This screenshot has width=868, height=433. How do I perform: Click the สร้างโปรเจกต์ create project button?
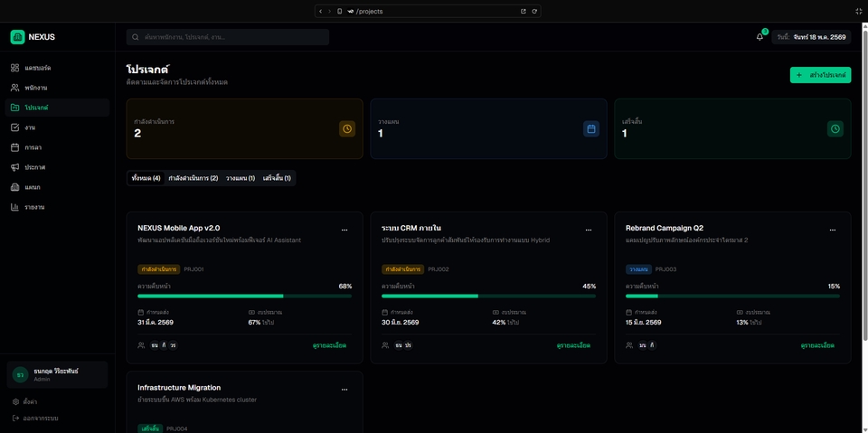pos(820,75)
